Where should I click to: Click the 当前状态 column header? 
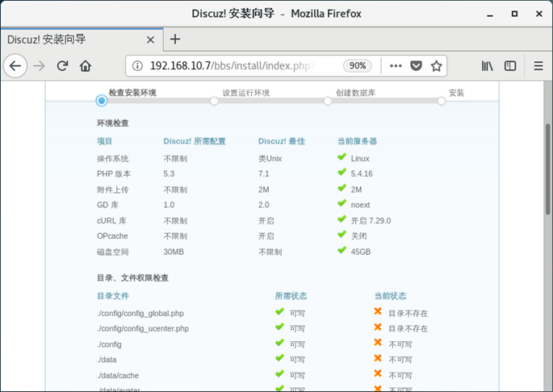click(x=390, y=296)
